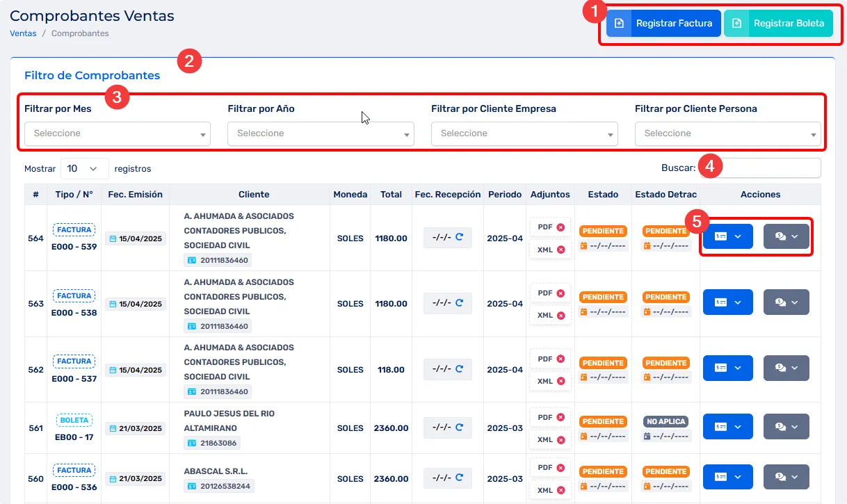This screenshot has width=847, height=504.
Task: Open the Ventas breadcrumb link
Action: (23, 33)
